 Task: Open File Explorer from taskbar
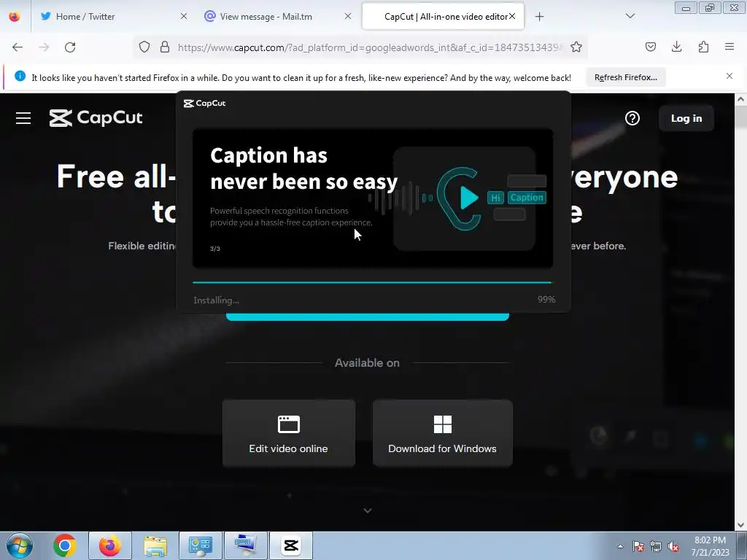[x=155, y=545]
